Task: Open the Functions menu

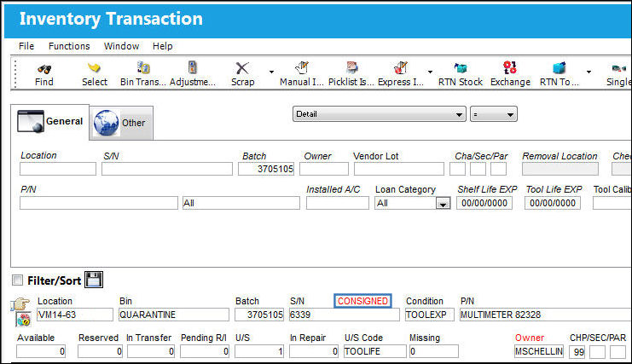Action: (x=69, y=46)
